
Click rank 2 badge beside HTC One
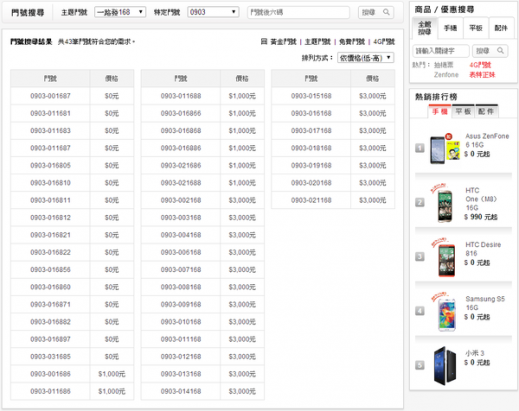tap(420, 202)
